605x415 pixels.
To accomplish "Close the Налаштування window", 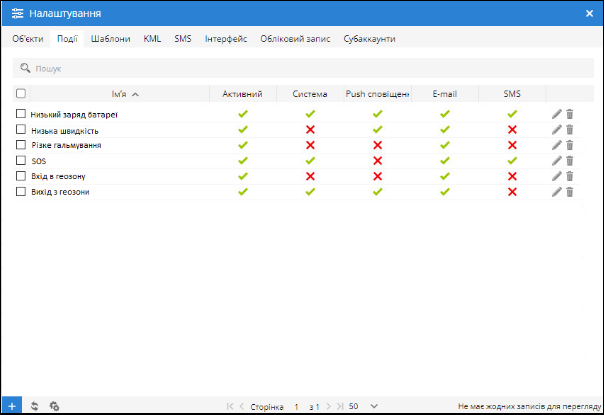I will click(589, 13).
